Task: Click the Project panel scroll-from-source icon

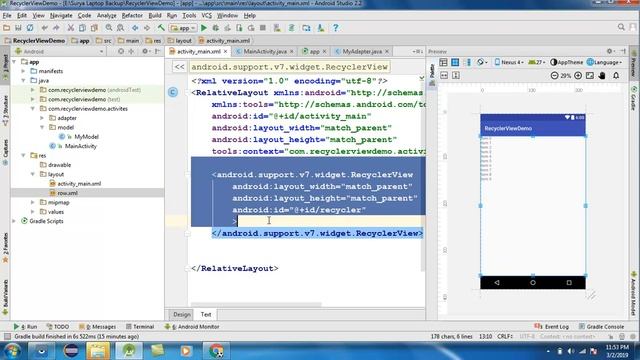Action: point(121,51)
